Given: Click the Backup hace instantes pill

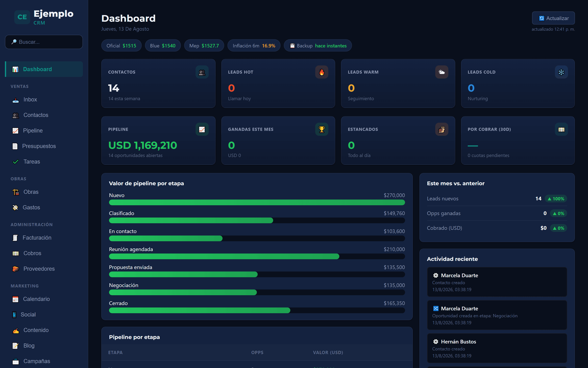Looking at the screenshot, I should [318, 46].
